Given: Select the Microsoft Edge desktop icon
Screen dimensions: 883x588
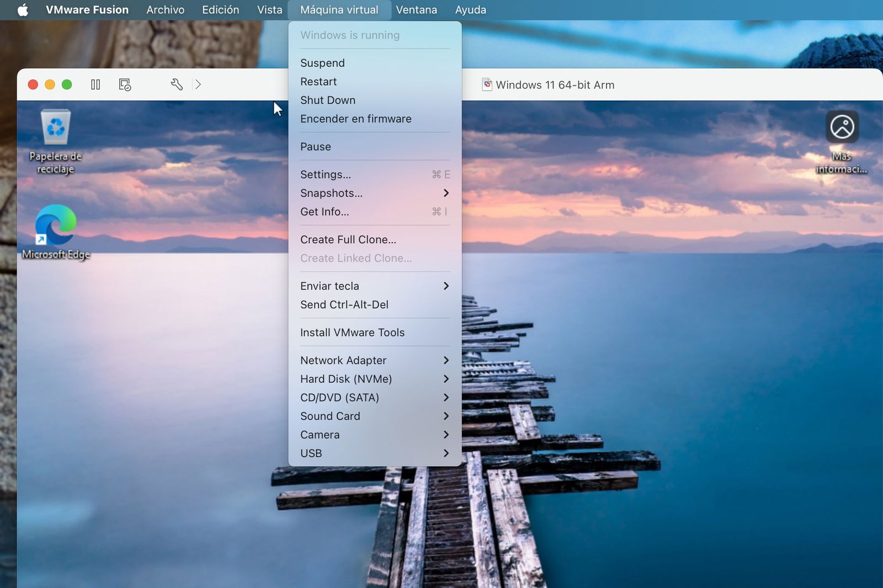Looking at the screenshot, I should 55,232.
